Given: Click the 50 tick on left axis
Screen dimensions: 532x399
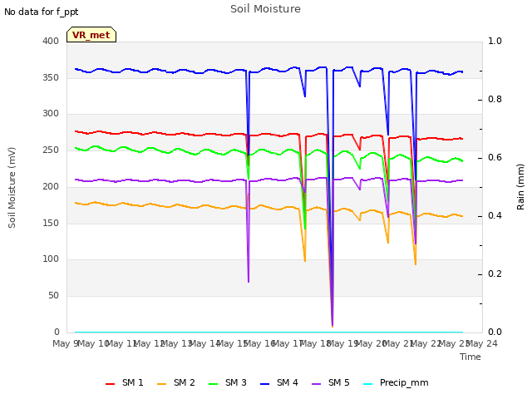Looking at the screenshot, I should coord(53,296).
